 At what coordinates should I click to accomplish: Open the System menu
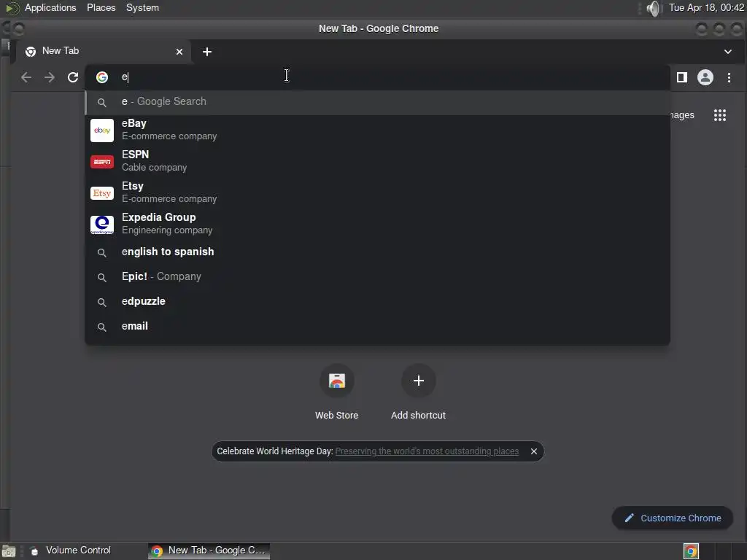click(142, 7)
